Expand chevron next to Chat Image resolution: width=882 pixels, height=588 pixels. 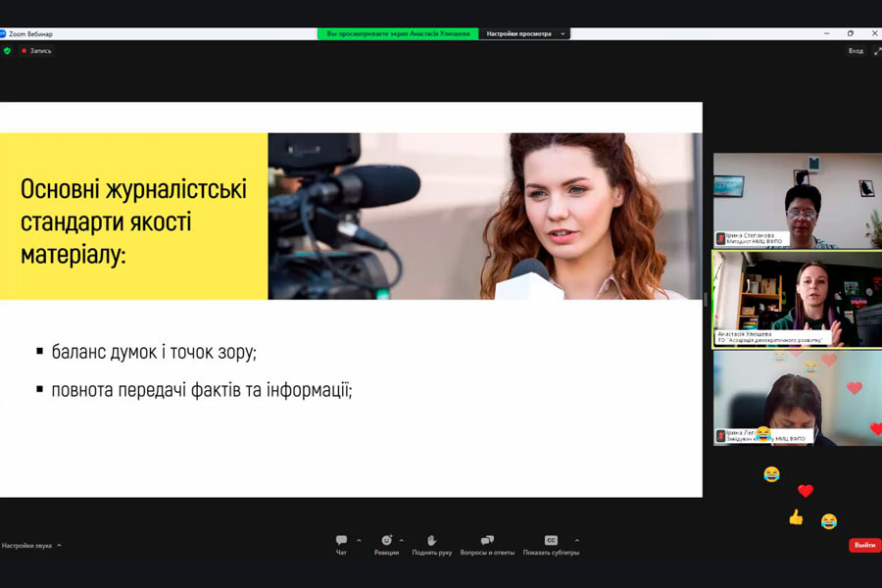359,540
